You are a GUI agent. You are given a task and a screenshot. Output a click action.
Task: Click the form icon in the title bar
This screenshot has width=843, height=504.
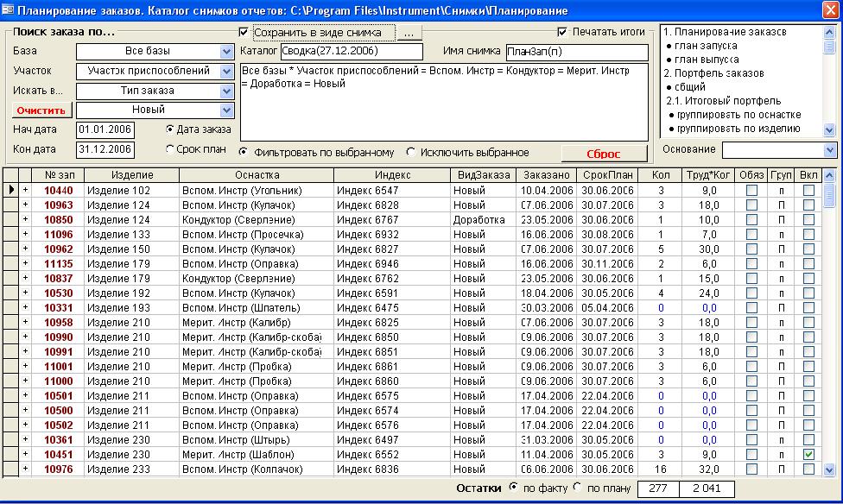[x=8, y=9]
